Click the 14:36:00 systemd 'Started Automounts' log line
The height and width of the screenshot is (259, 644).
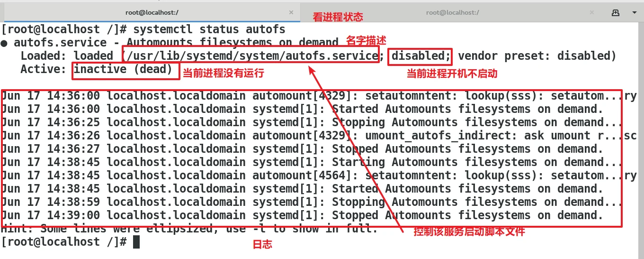coord(302,109)
